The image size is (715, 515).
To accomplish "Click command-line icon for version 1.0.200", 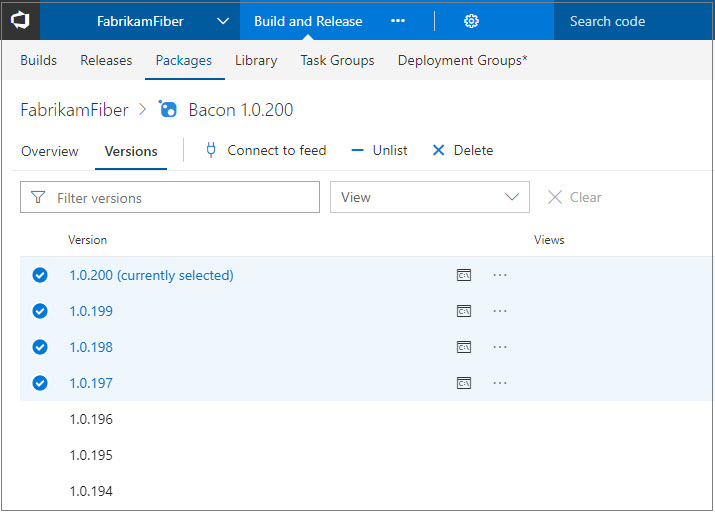I will 464,275.
